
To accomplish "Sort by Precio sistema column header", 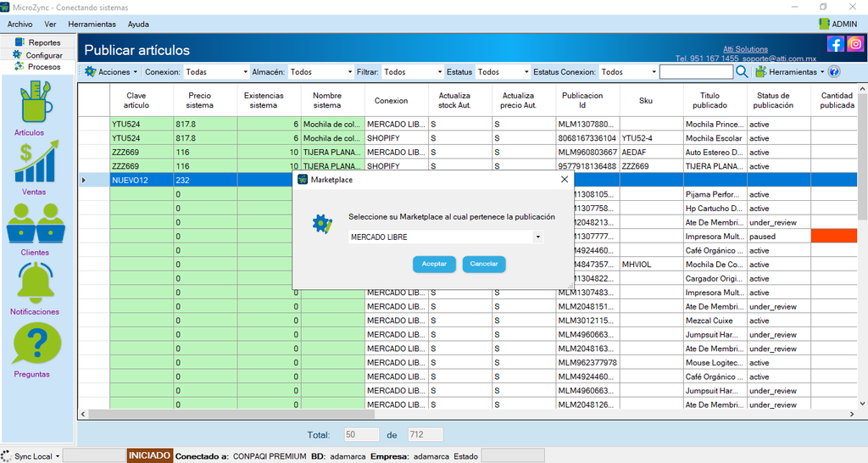I will pyautogui.click(x=205, y=100).
